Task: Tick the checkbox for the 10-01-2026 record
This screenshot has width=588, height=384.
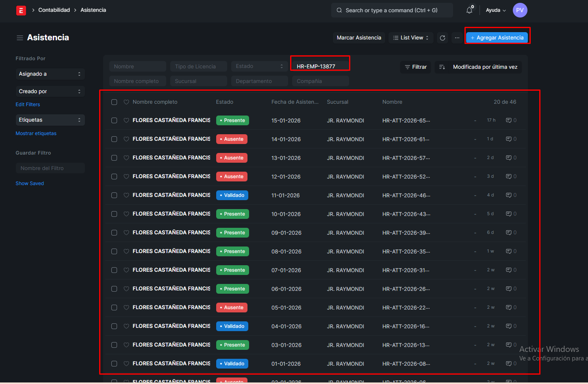Action: 114,214
